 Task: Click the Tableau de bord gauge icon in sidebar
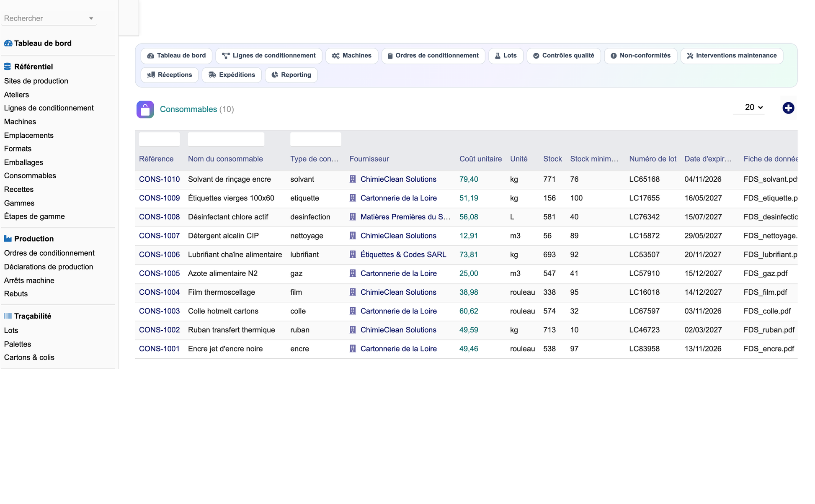8,43
